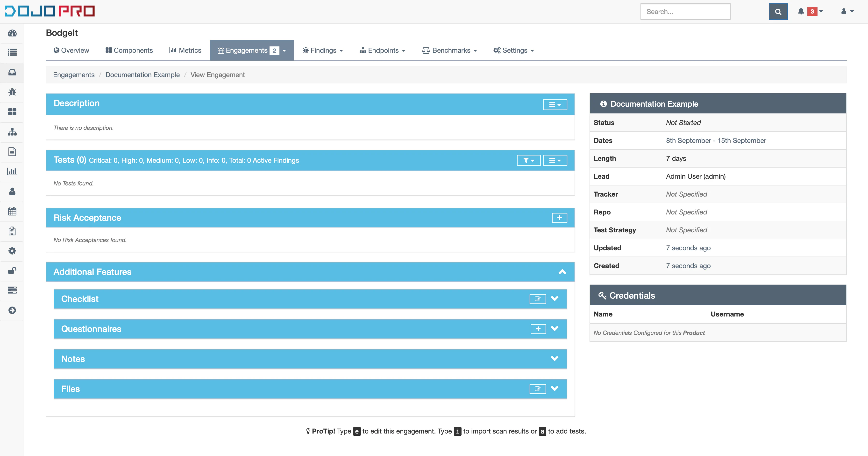The image size is (868, 456).
Task: Open the Benchmarks tab menu
Action: 449,50
